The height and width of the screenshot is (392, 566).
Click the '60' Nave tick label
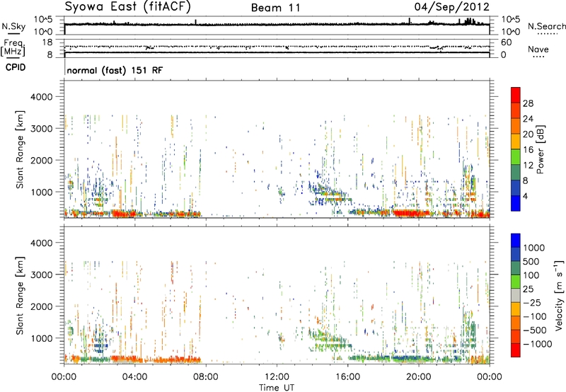tap(507, 42)
